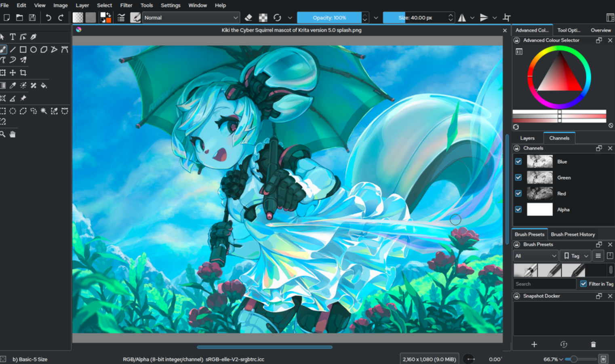Viewport: 615px width, 364px height.
Task: Select the Ellipse shape tool
Action: pyautogui.click(x=34, y=49)
